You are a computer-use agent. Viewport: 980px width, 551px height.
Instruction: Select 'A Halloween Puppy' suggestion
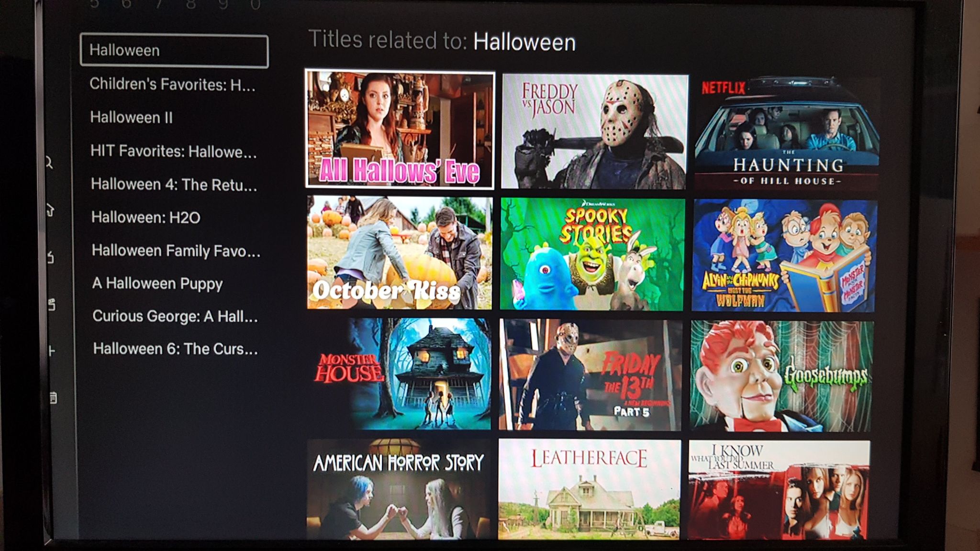(x=157, y=284)
